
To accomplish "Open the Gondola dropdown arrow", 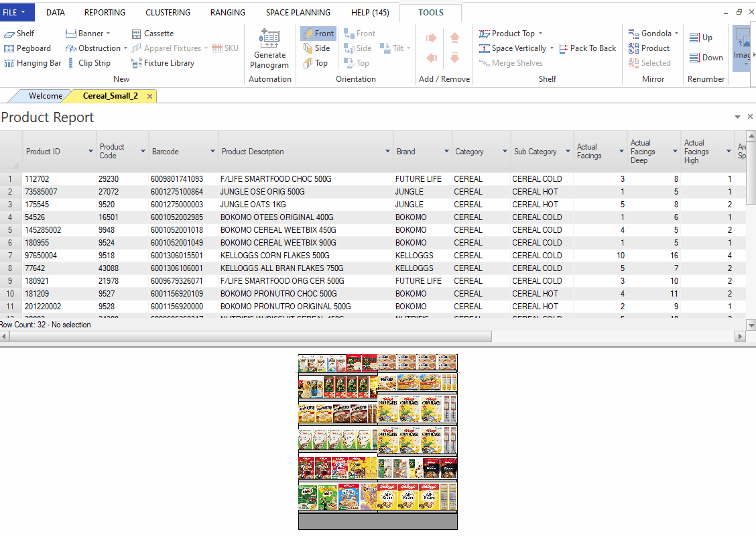I will tap(676, 34).
